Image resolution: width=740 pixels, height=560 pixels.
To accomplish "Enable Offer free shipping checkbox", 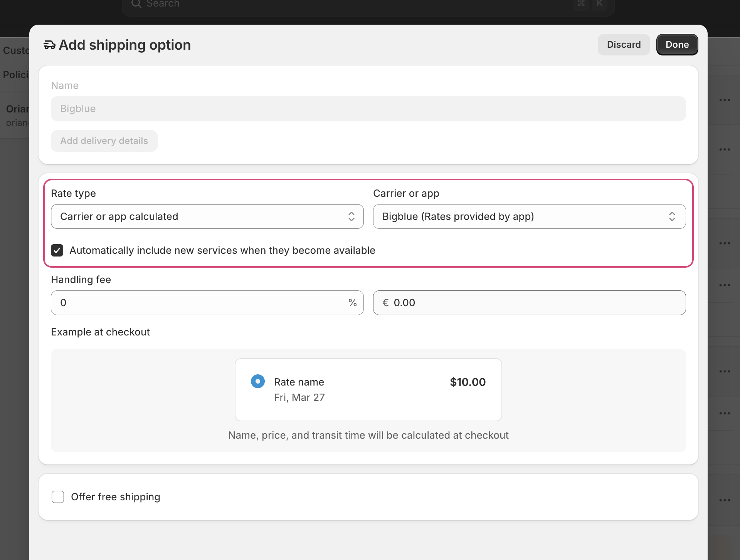I will click(x=58, y=497).
